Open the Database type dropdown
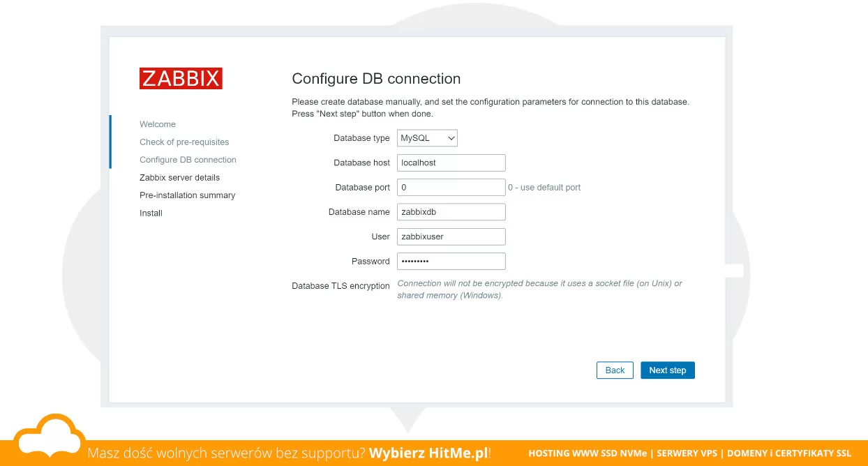 pyautogui.click(x=427, y=138)
